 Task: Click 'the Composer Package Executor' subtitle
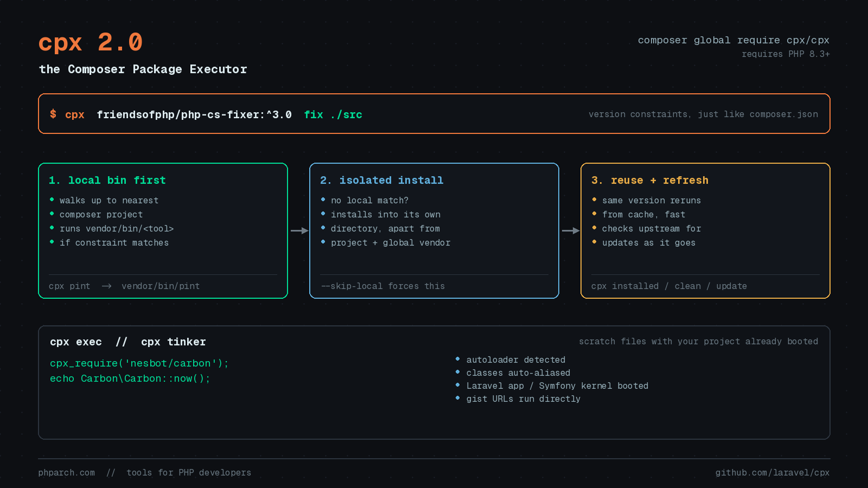point(143,69)
